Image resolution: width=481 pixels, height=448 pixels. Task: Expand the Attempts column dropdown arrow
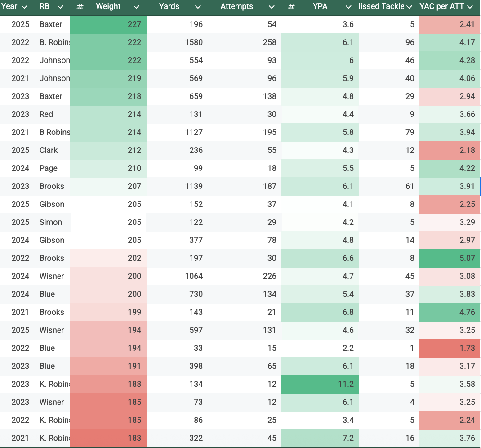(x=271, y=7)
